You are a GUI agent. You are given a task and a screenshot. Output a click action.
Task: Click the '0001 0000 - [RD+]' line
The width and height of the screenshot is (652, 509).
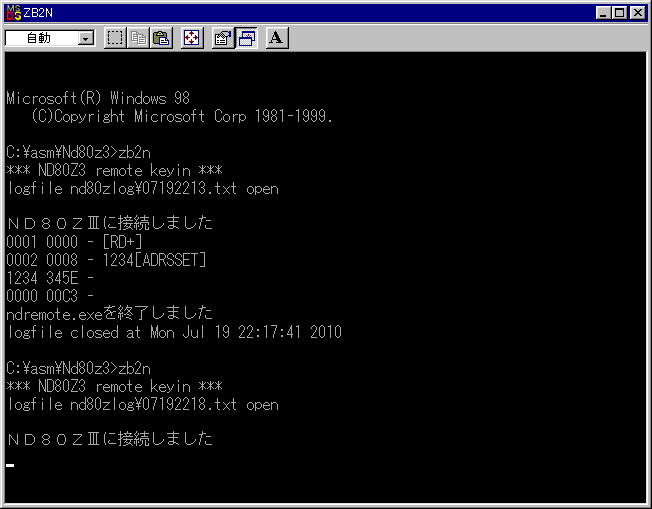(x=74, y=242)
